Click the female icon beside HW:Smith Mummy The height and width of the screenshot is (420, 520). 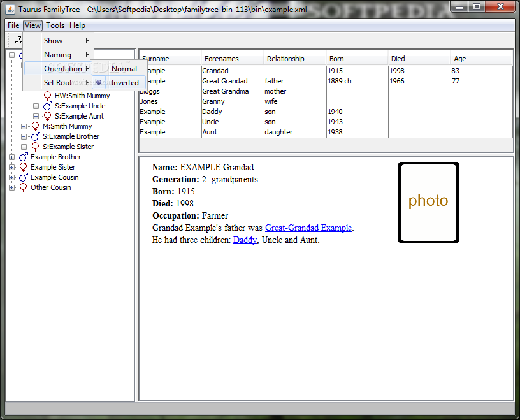click(x=47, y=96)
